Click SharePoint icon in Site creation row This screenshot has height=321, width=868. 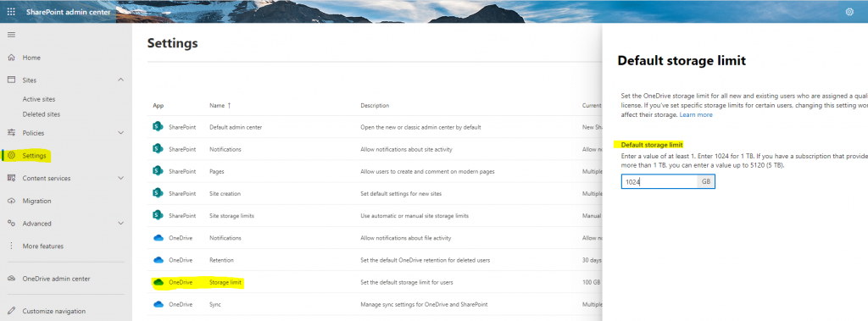click(158, 193)
